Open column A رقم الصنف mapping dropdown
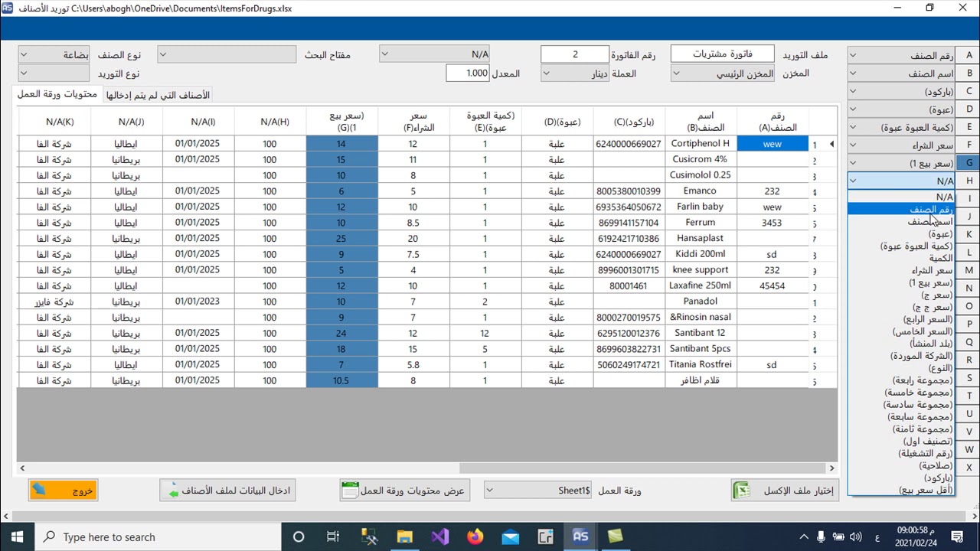Image resolution: width=980 pixels, height=551 pixels. 903,56
